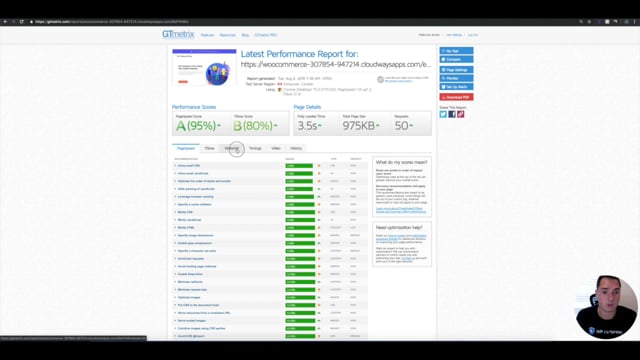Expand the Inline small CSS recommendation
Viewport: 640px width, 360px height.
pos(269,166)
